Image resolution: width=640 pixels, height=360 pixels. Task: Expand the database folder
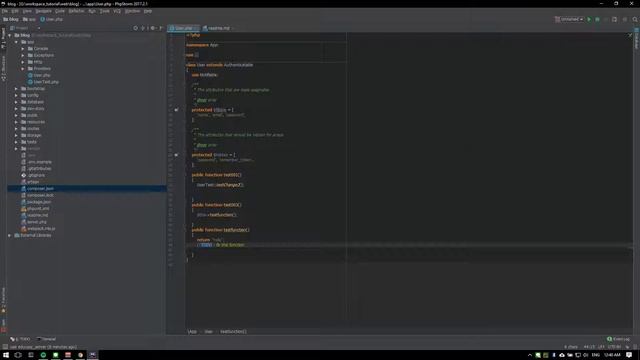click(x=16, y=102)
